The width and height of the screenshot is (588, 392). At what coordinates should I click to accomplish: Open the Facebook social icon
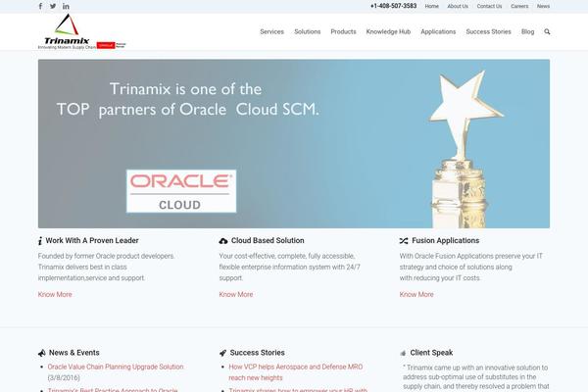click(40, 6)
